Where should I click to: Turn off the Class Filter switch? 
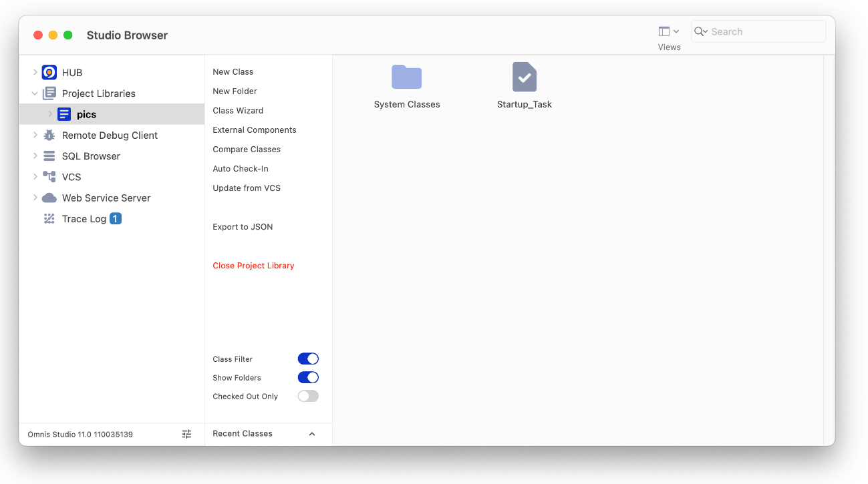(308, 358)
